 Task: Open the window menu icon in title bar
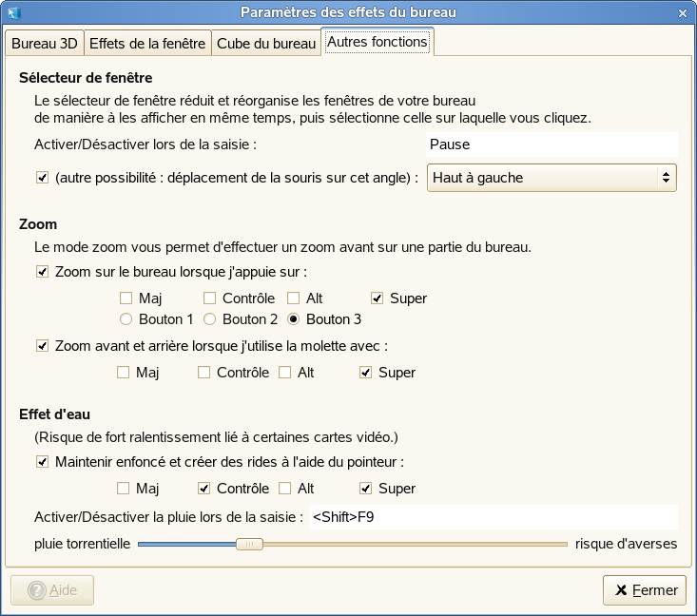tap(10, 12)
